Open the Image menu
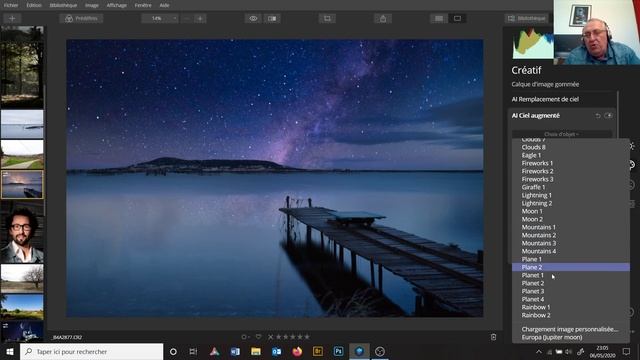This screenshot has height=360, width=640. point(92,5)
